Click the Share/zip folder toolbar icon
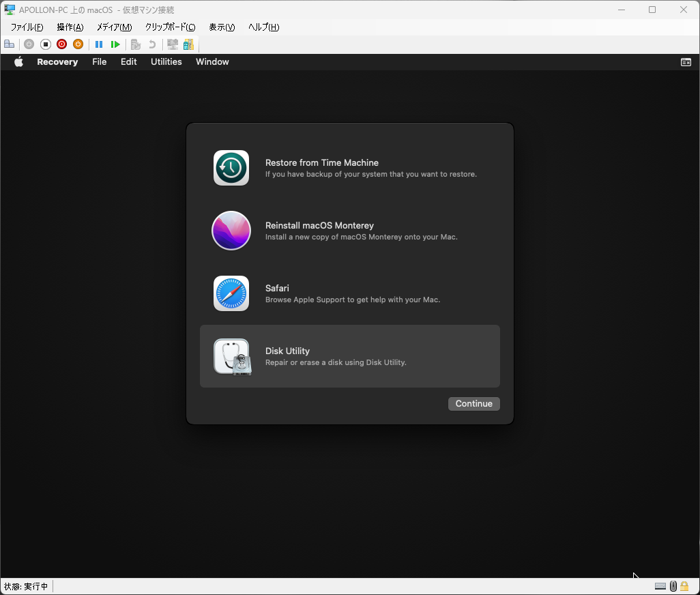This screenshot has height=595, width=700. [x=189, y=44]
